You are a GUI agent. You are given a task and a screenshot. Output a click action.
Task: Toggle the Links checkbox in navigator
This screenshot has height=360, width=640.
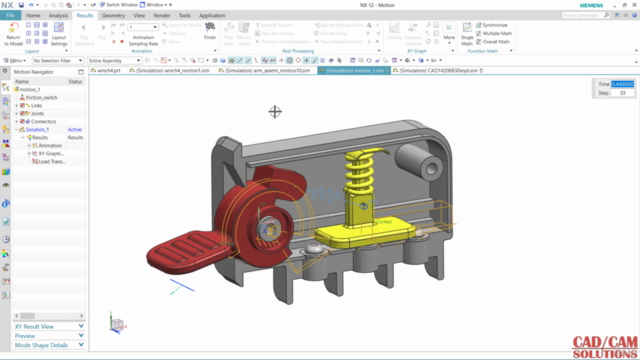pyautogui.click(x=22, y=105)
